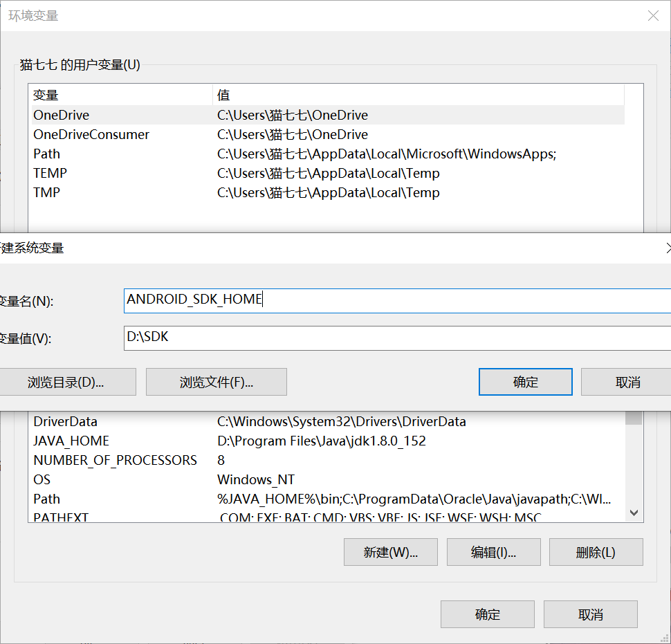The width and height of the screenshot is (671, 644).
Task: Open 浏览文件(F)... file browser
Action: coord(217,382)
